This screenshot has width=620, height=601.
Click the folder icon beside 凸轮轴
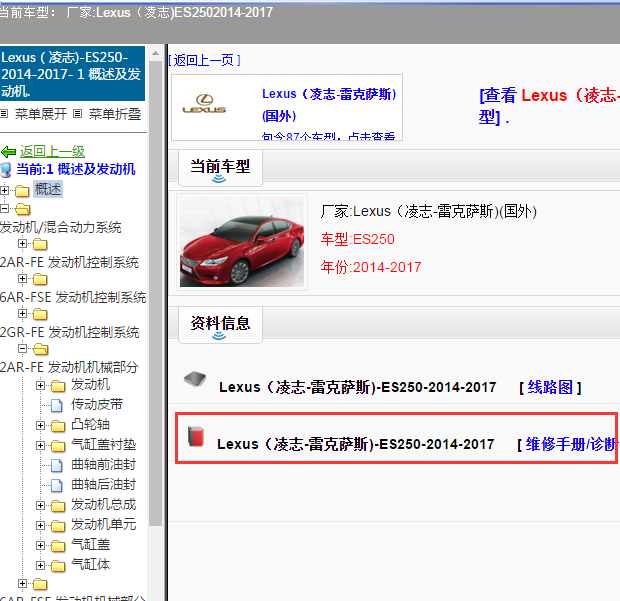(x=58, y=425)
